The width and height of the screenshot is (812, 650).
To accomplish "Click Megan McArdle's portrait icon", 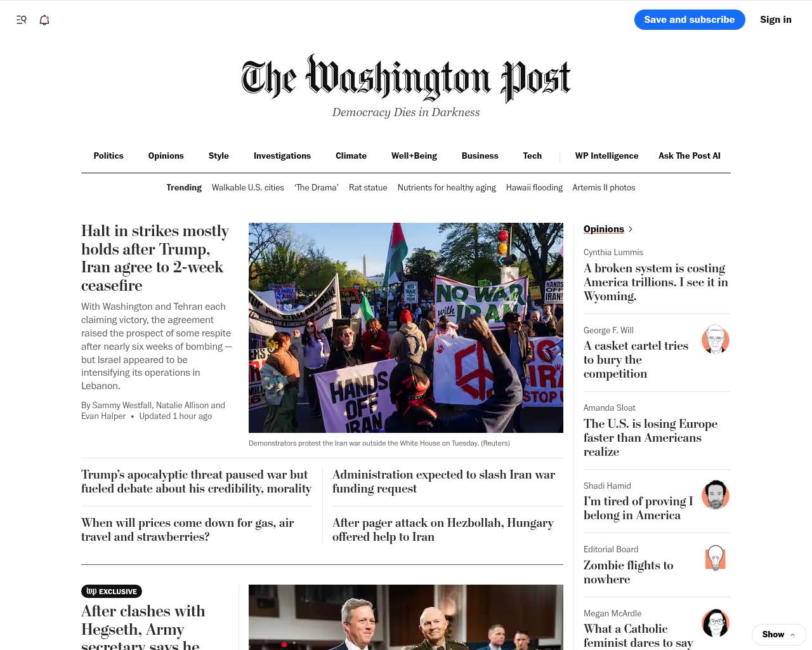I will 716,623.
